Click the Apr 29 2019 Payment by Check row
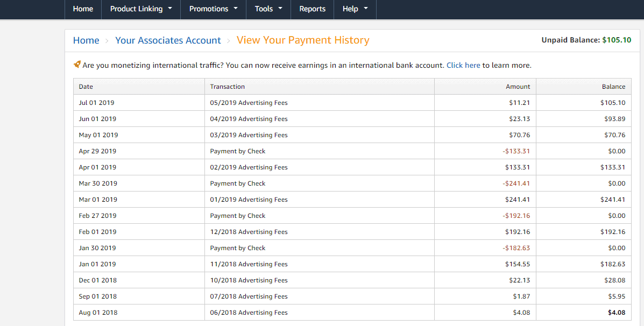This screenshot has height=326, width=644. coord(237,151)
